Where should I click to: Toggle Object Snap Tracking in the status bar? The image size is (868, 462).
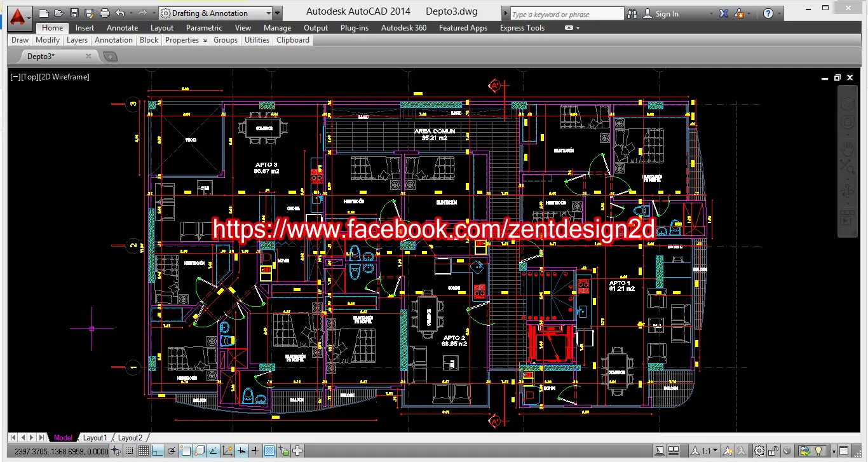coord(214,451)
